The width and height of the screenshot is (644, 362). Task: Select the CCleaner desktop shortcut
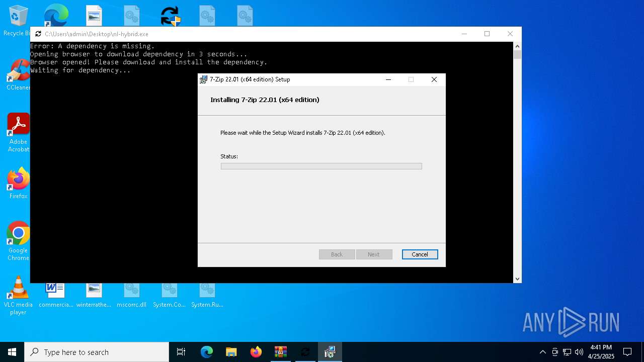point(18,74)
